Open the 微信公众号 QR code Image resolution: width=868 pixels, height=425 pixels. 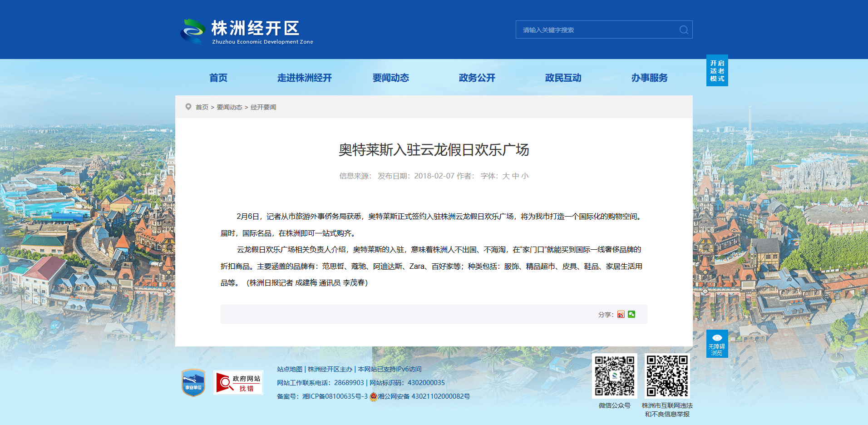tap(615, 376)
